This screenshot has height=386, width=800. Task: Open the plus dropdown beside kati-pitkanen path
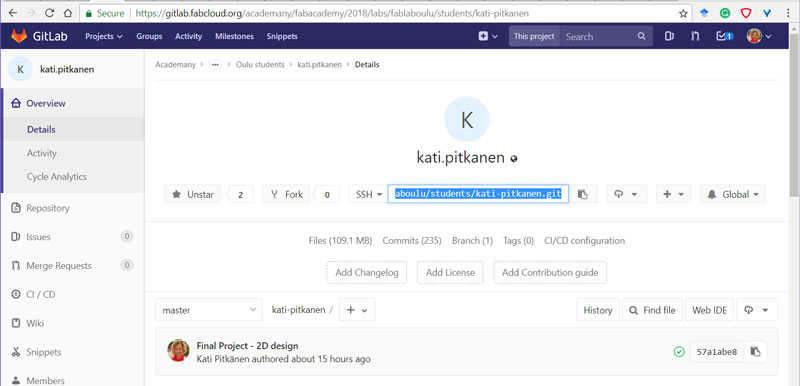[357, 310]
